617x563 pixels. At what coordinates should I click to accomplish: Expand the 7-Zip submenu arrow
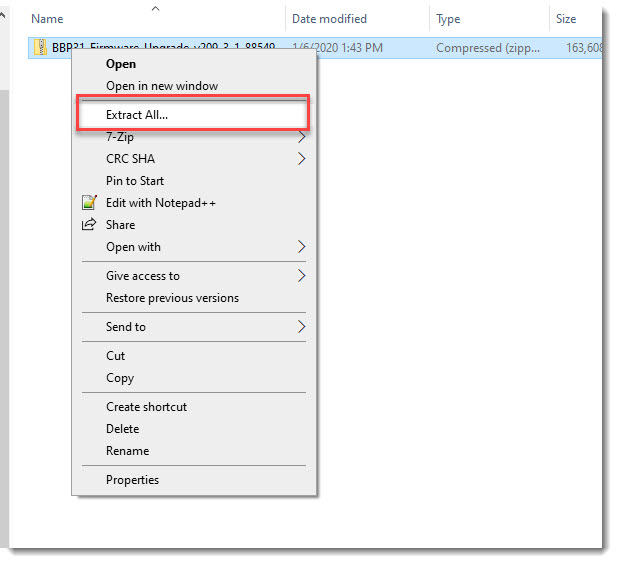(x=301, y=137)
